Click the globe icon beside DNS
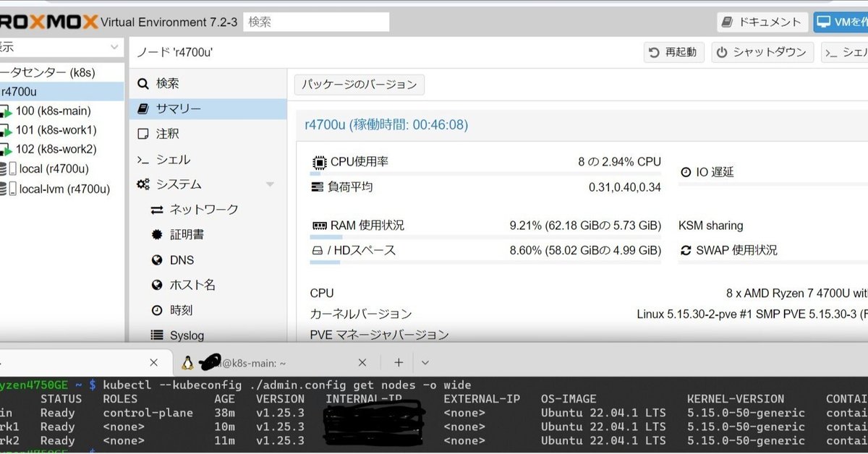Screen dimensions: 868x454 coord(157,260)
